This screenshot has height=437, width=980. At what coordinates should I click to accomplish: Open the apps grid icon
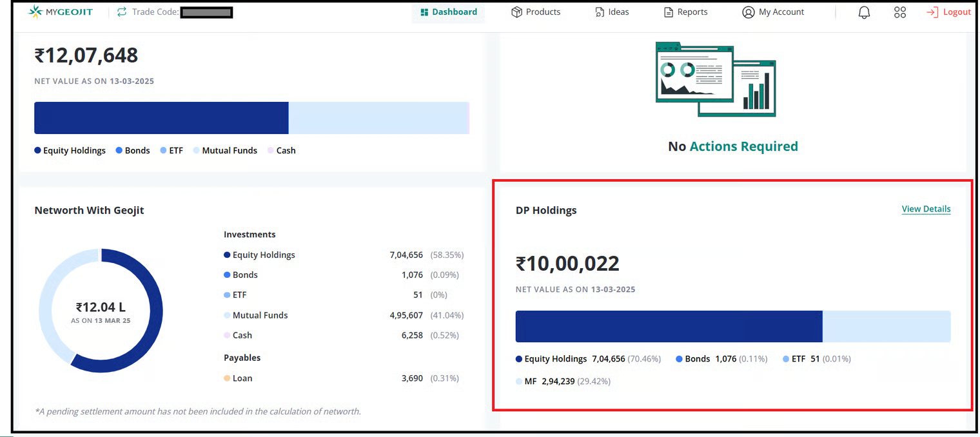(x=900, y=12)
